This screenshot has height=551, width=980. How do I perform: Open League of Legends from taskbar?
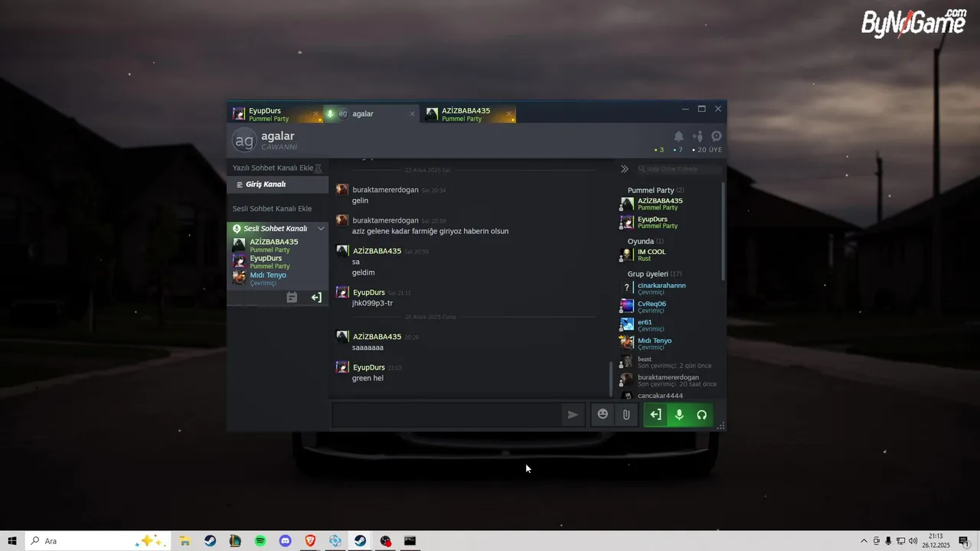(x=235, y=541)
